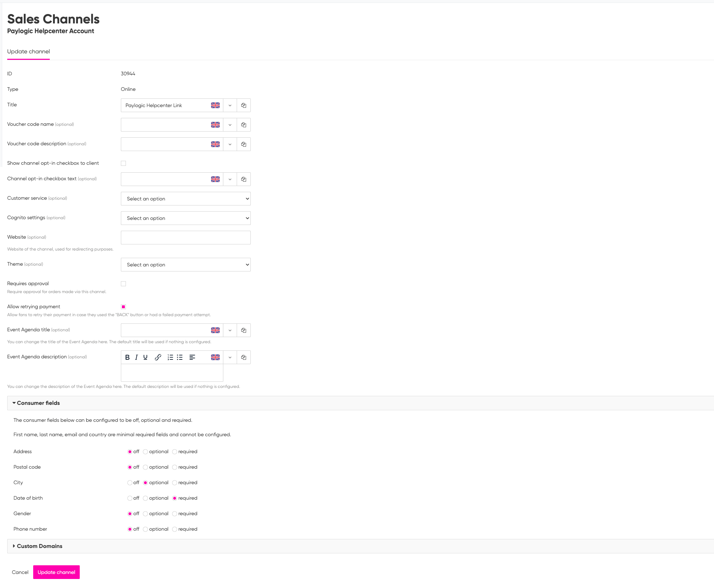Click the copy icon beside the Title field
Viewport: 714px width, 588px height.
coord(244,105)
